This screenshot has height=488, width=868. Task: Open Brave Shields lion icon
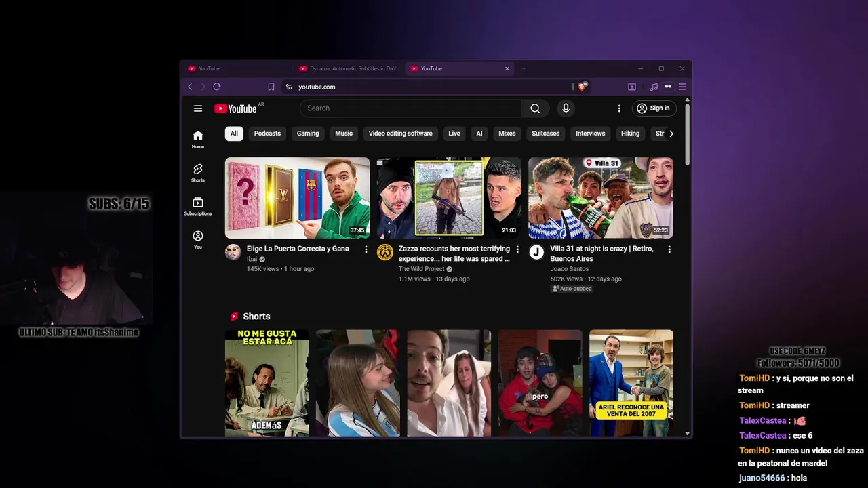583,87
